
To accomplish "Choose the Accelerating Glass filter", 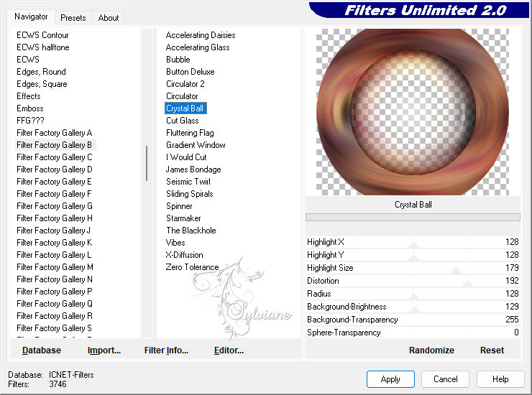I will [198, 47].
